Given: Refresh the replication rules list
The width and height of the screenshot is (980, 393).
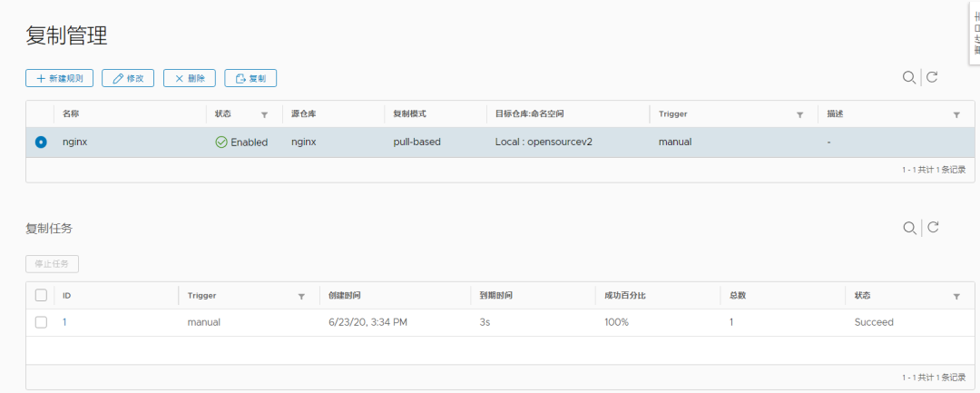Looking at the screenshot, I should coord(932,78).
